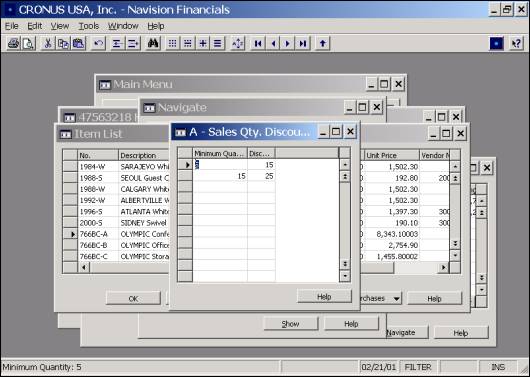Screen dimensions: 530x377
Task: Go to the previous record icon
Action: [x=273, y=43]
